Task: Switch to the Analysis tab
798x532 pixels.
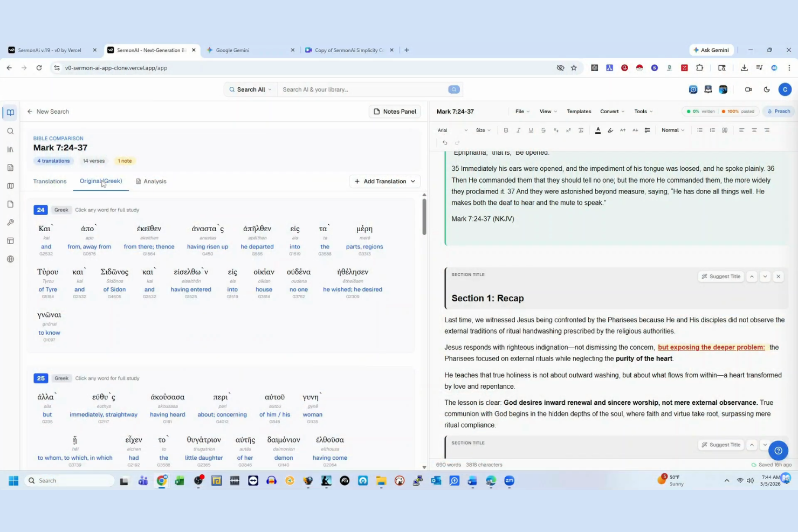Action: coord(155,181)
